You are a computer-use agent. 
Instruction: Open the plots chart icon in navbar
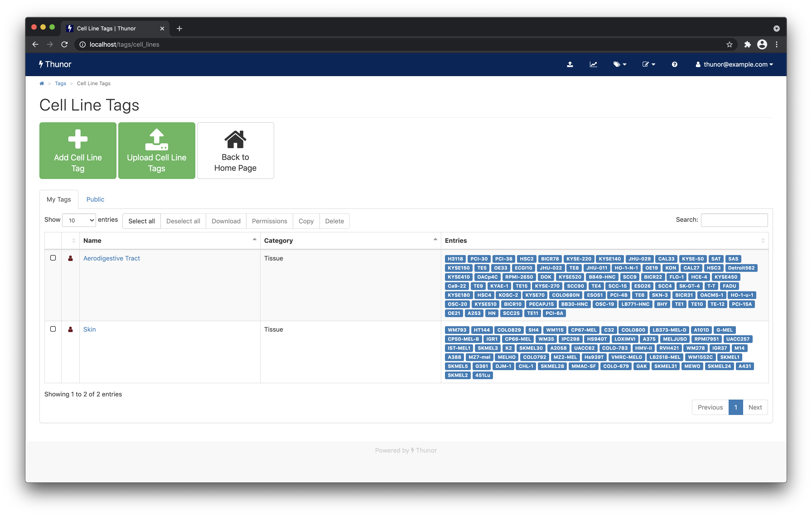point(593,64)
